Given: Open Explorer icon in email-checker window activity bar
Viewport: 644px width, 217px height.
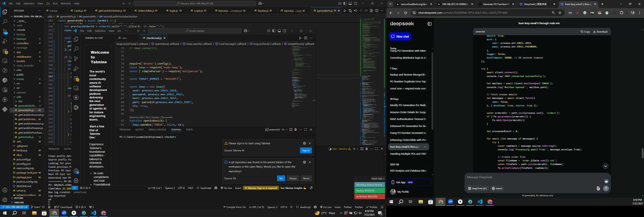Looking at the screenshot, I should 76,39.
